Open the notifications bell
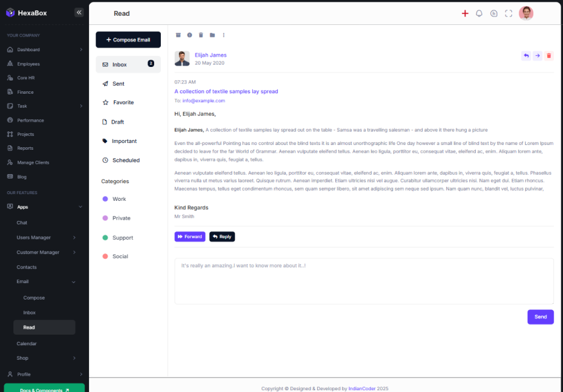The width and height of the screenshot is (563, 392). [x=479, y=13]
